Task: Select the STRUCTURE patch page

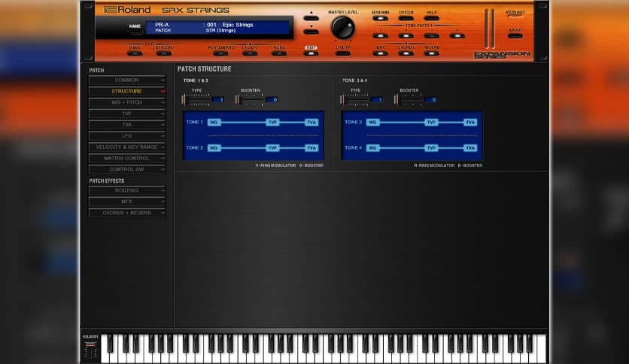Action: 126,92
